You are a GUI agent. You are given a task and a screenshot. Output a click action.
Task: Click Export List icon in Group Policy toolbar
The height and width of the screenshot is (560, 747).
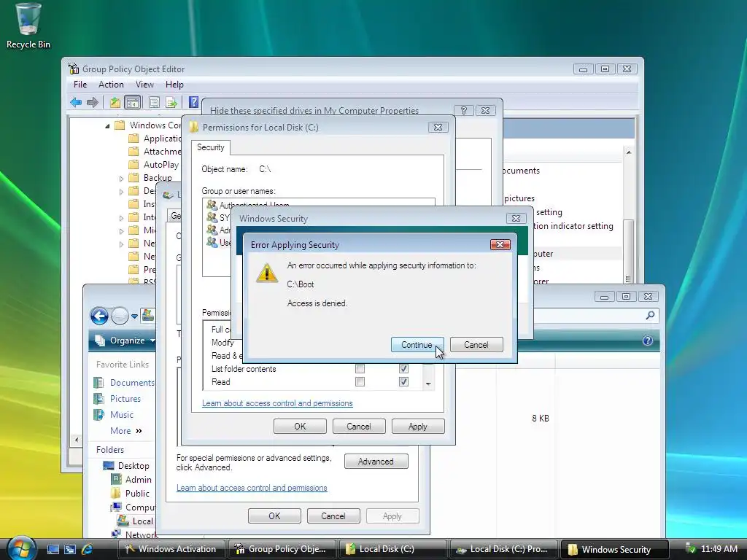pos(171,102)
